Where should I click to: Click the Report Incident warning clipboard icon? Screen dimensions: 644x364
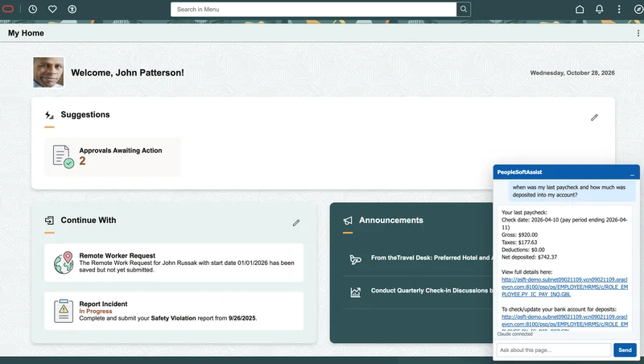point(64,311)
